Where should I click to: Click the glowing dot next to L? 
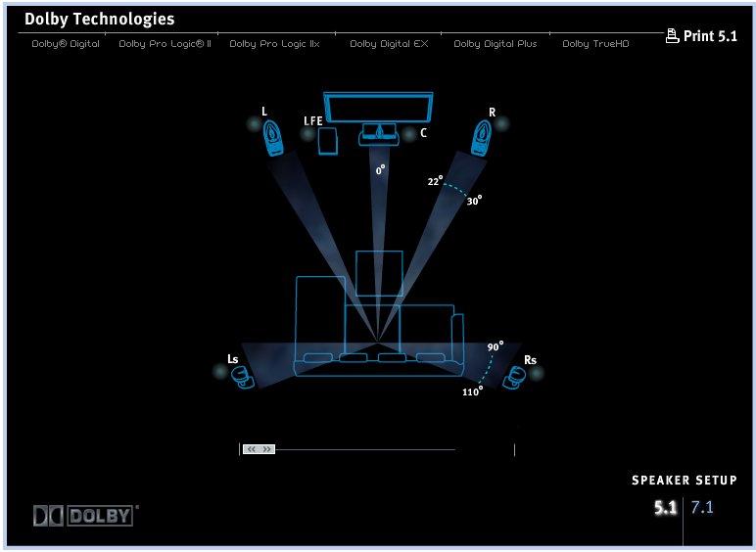click(254, 124)
